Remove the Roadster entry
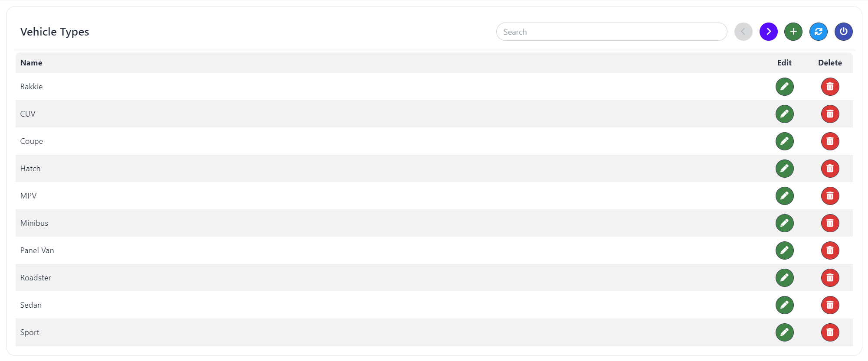This screenshot has height=361, width=868. (830, 278)
